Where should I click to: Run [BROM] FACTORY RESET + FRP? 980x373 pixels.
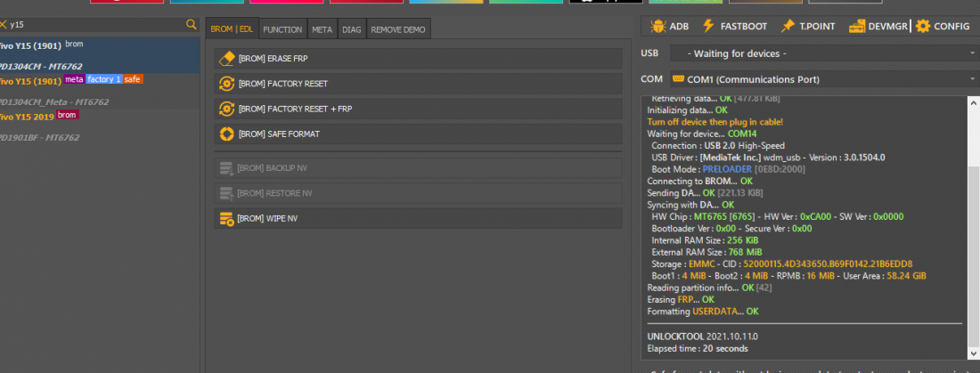pyautogui.click(x=418, y=109)
